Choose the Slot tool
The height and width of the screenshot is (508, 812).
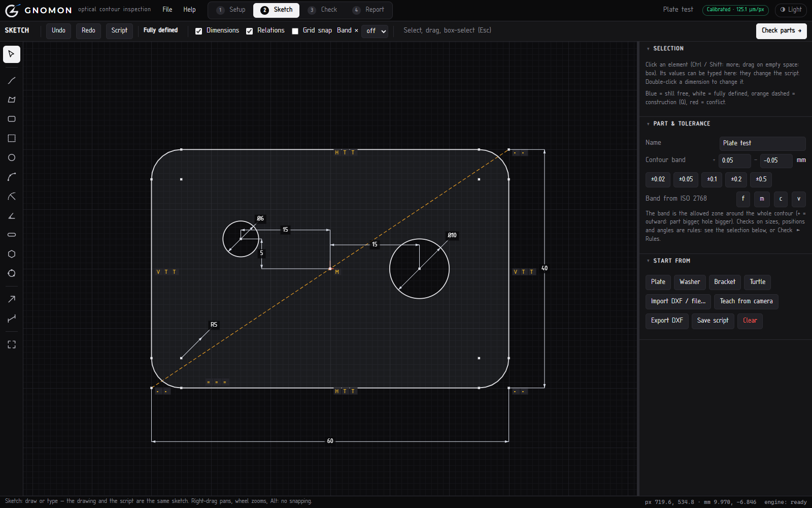pos(12,235)
